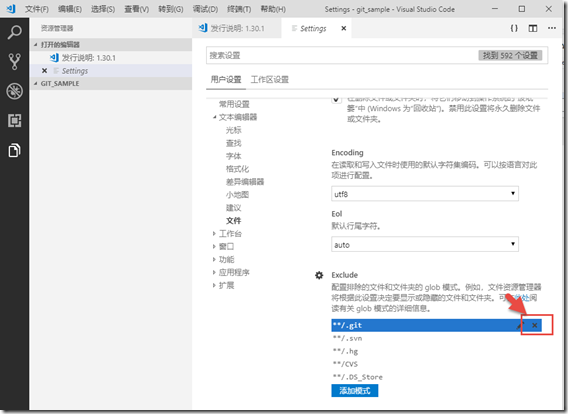The image size is (568, 414).
Task: Open the 帮助(H) menu
Action: 273,9
